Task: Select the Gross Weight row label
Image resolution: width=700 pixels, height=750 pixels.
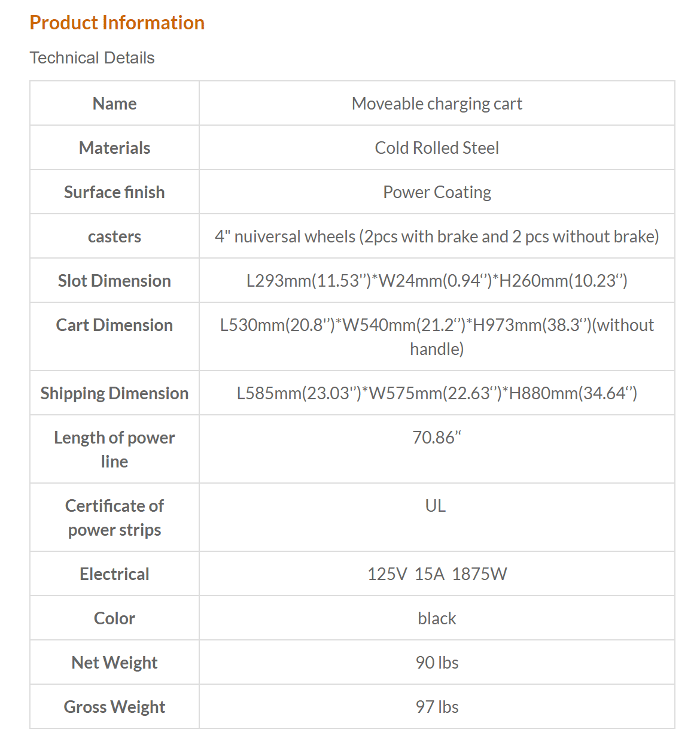Action: pyautogui.click(x=114, y=707)
